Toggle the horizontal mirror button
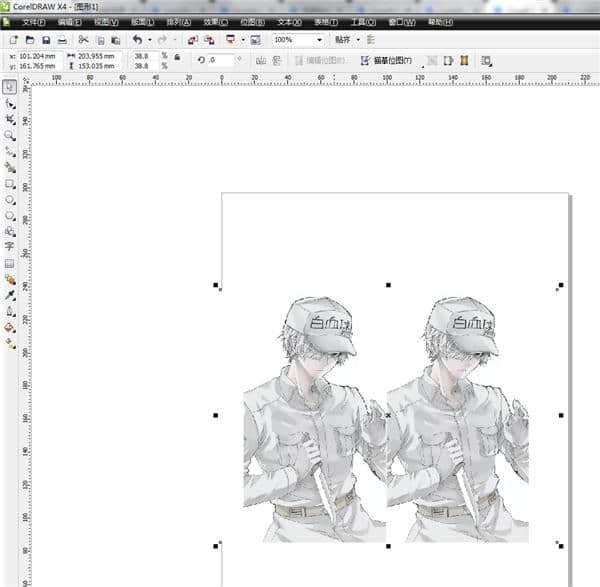600x587 pixels. [x=260, y=61]
